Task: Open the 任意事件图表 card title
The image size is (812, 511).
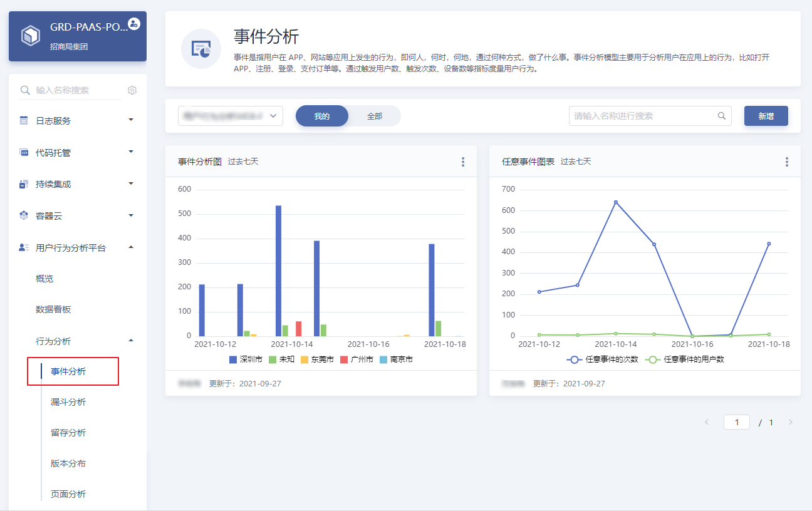Action: click(528, 162)
